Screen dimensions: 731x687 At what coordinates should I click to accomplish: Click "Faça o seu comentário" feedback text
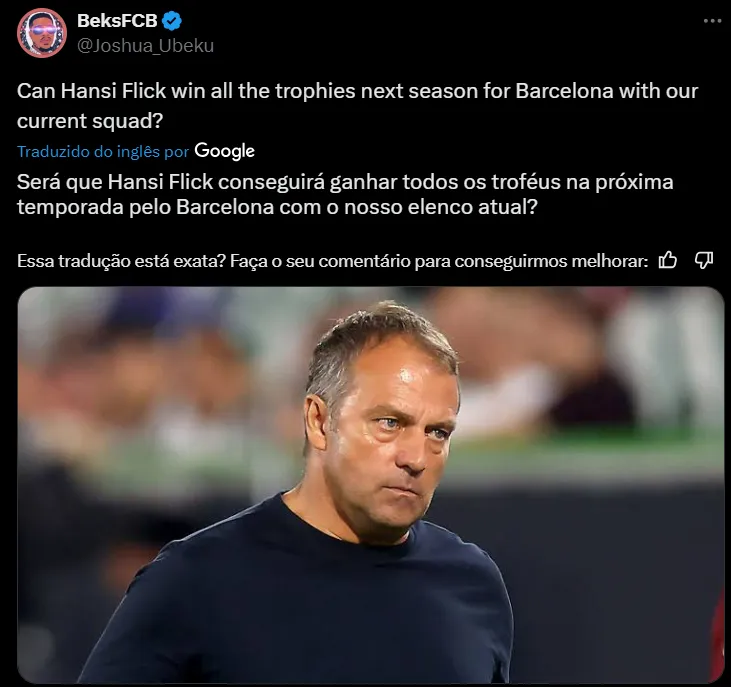tap(314, 262)
